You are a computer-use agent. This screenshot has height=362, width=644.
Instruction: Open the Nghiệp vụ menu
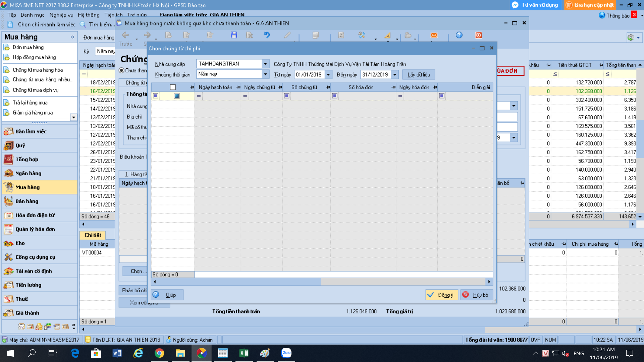[61, 15]
